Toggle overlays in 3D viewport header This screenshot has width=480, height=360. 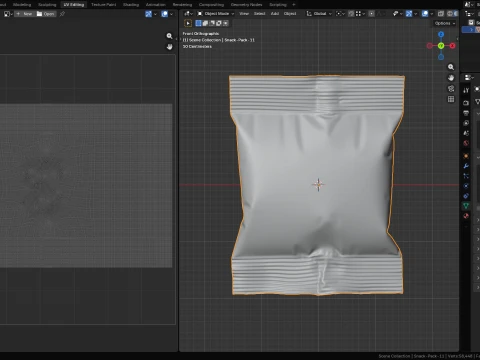tap(425, 14)
